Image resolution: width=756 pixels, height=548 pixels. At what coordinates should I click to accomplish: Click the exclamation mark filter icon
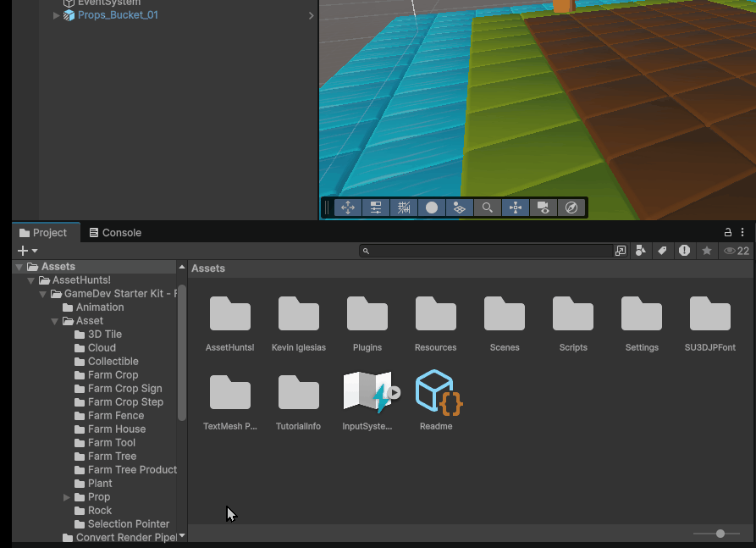pyautogui.click(x=684, y=251)
